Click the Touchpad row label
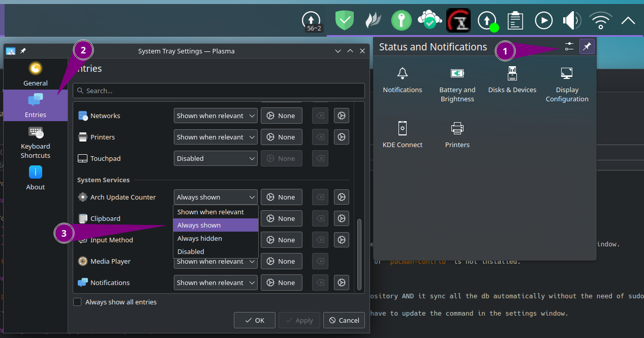 click(105, 158)
